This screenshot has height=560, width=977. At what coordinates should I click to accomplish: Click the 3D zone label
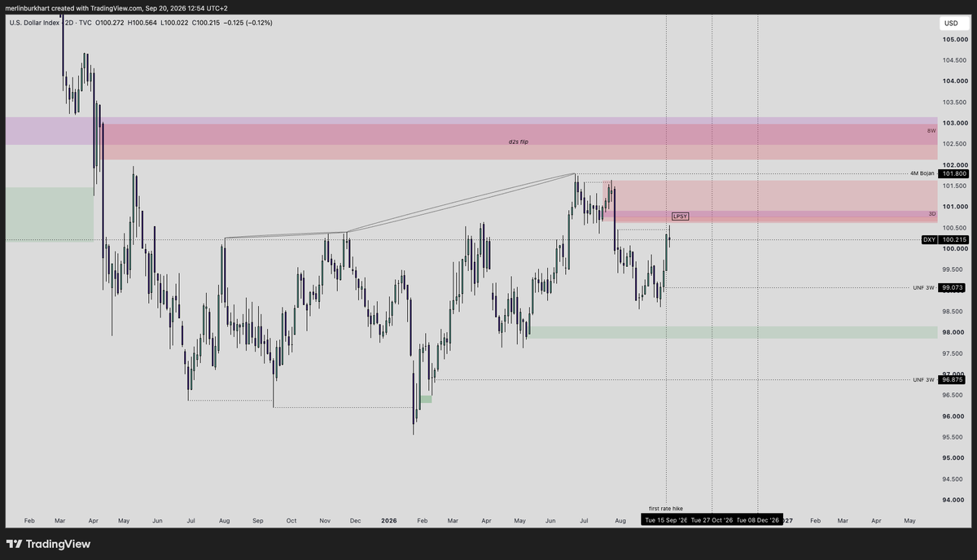tap(932, 214)
